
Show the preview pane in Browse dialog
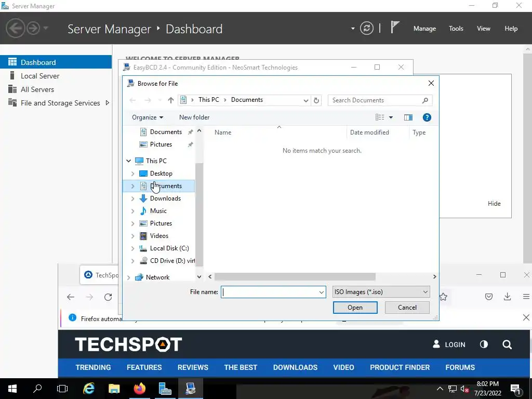[x=408, y=117]
